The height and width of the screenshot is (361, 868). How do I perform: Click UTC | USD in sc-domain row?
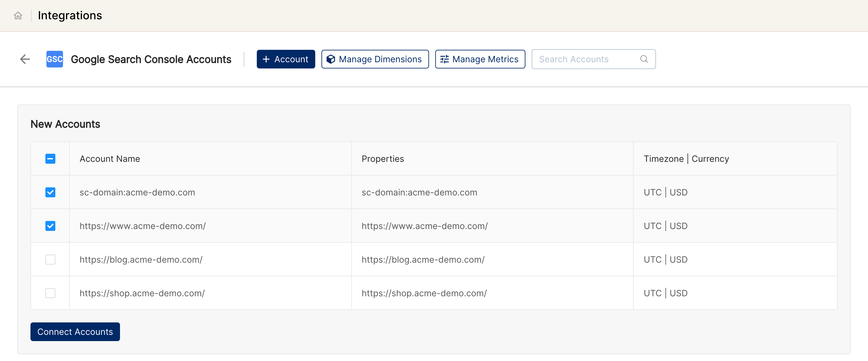(666, 192)
